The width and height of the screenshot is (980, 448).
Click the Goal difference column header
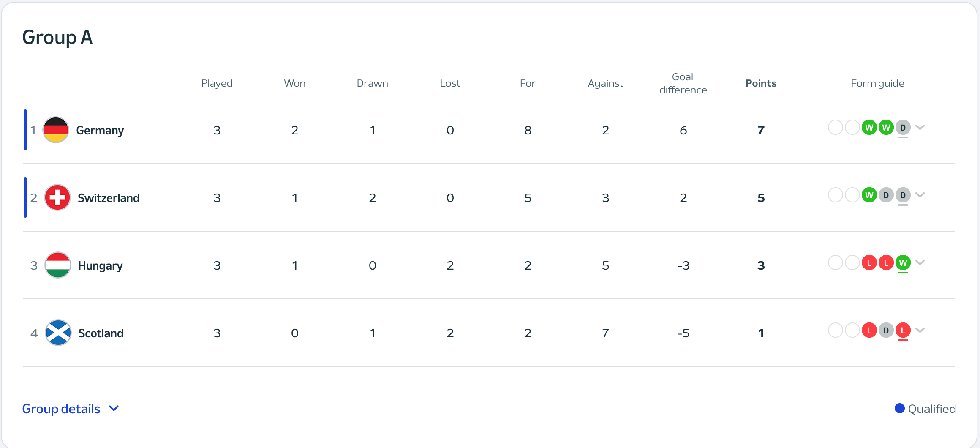click(x=683, y=83)
